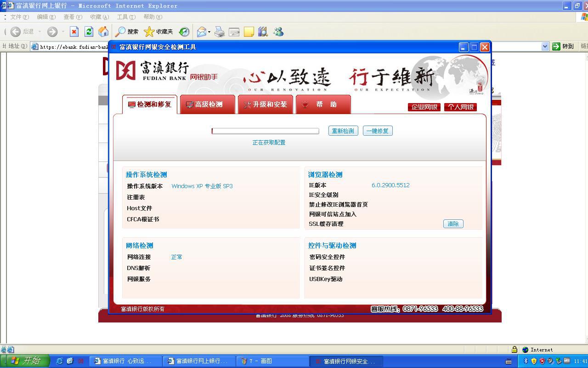Viewport: 588px width, 368px height.
Task: Expand the Back button history arrow
Action: (40, 32)
